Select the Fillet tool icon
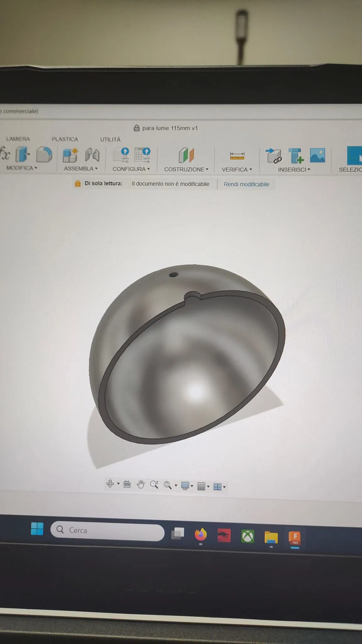This screenshot has width=362, height=644. 44,154
